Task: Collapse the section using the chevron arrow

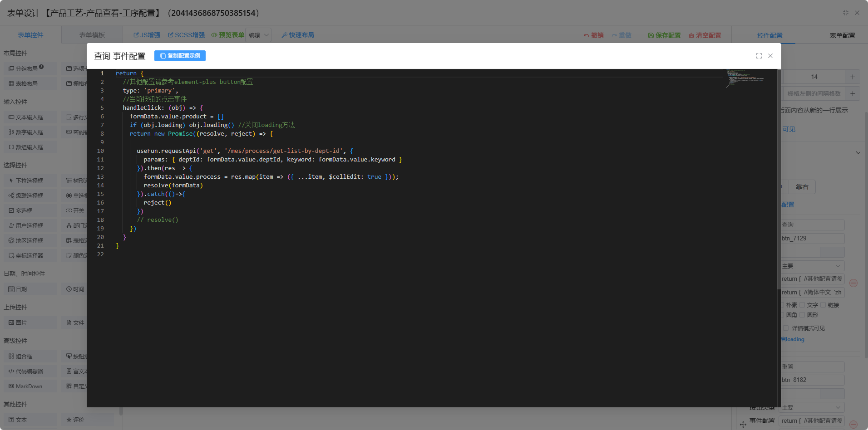Action: pyautogui.click(x=858, y=153)
